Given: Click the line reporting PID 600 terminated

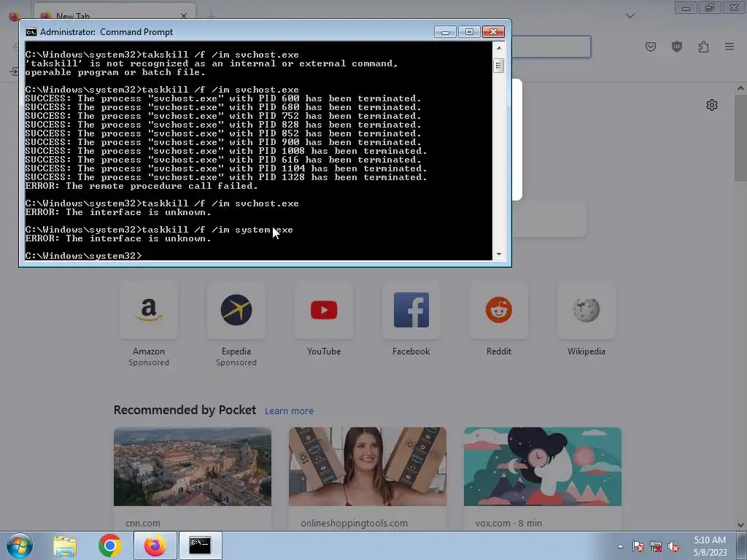Looking at the screenshot, I should [x=223, y=98].
